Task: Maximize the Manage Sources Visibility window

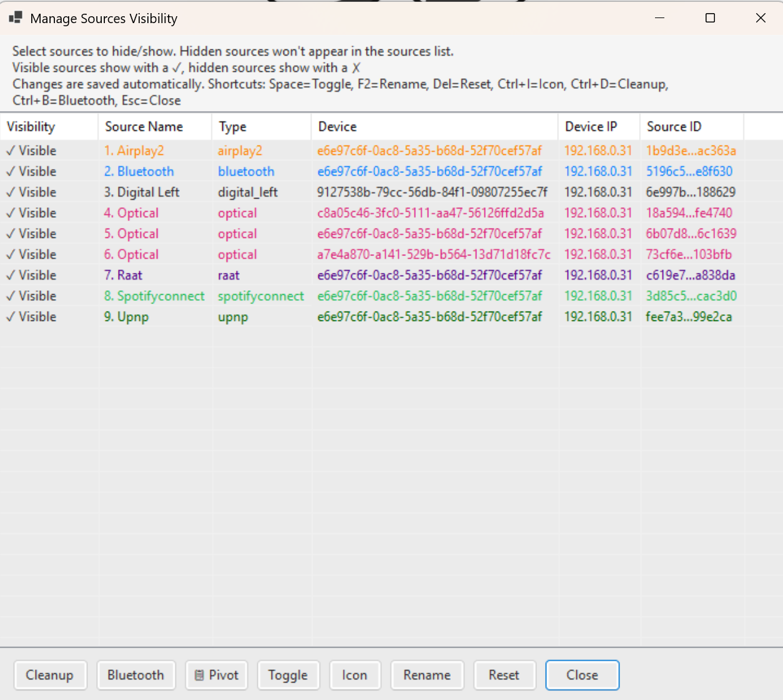Action: 710,18
